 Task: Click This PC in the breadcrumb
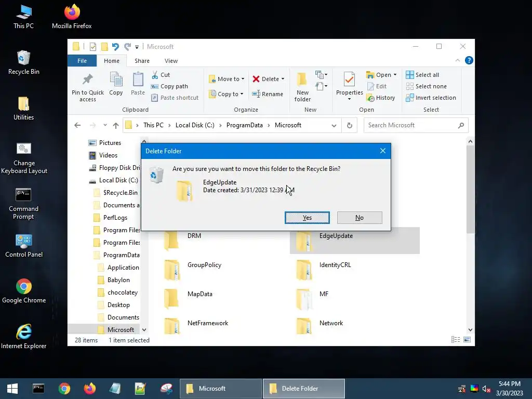point(153,125)
